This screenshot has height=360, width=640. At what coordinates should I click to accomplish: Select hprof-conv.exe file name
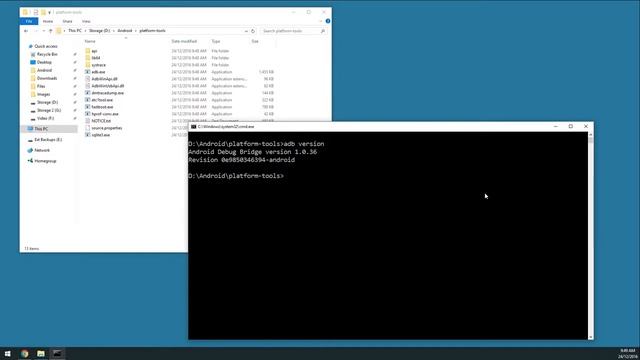click(x=105, y=114)
